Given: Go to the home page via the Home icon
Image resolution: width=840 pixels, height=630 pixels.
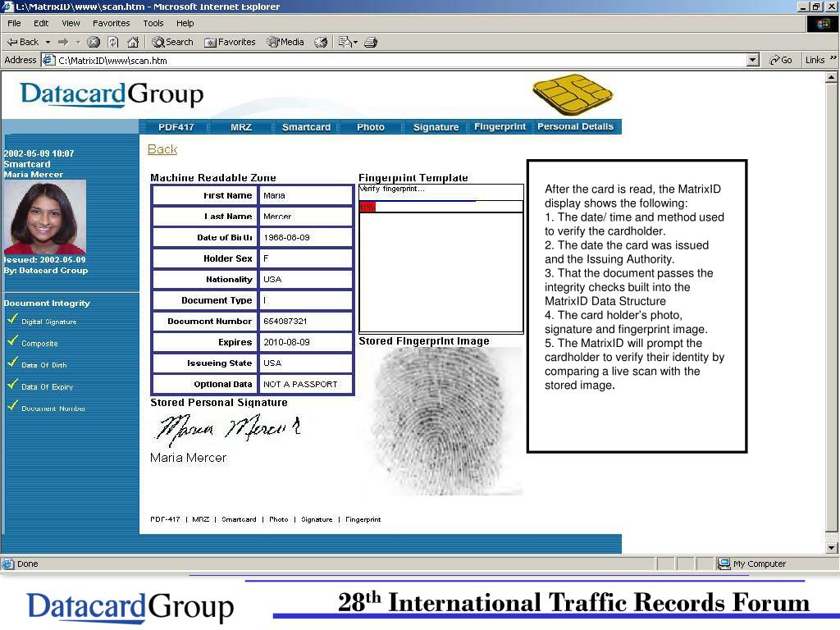Looking at the screenshot, I should click(x=133, y=42).
